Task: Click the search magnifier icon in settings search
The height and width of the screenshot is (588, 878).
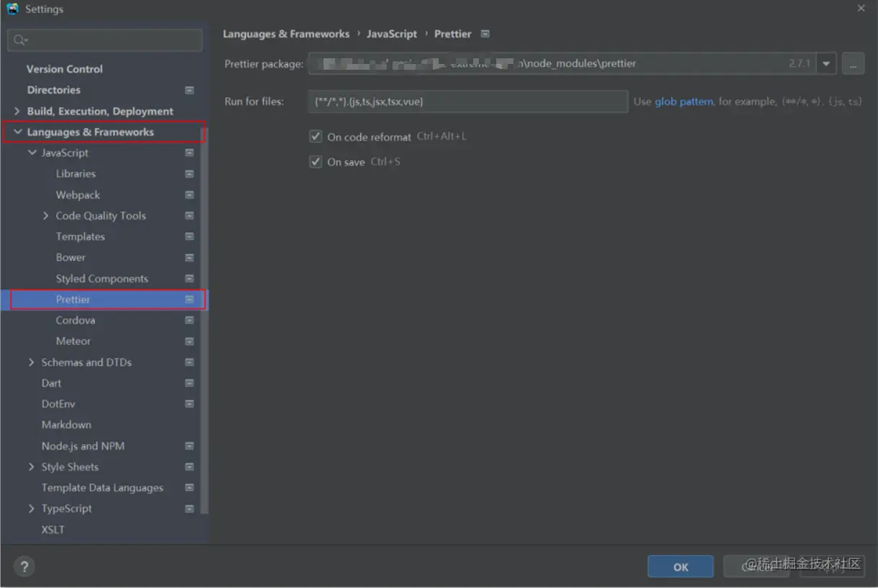Action: pyautogui.click(x=20, y=40)
